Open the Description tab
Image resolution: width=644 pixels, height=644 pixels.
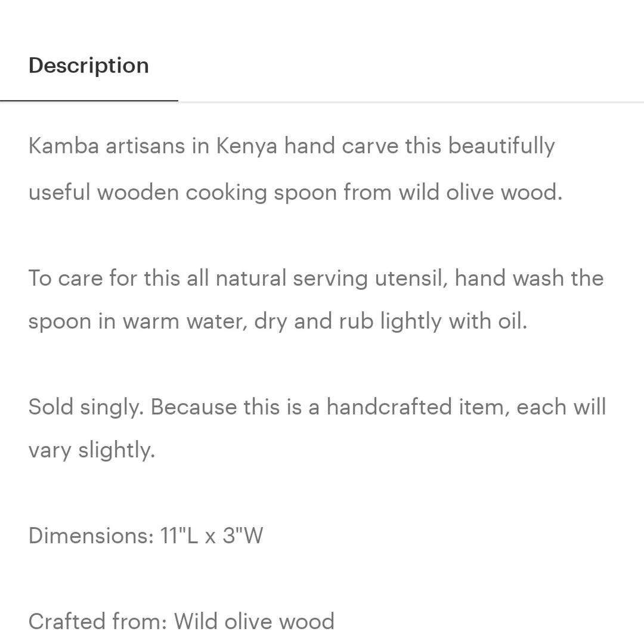pyautogui.click(x=89, y=66)
